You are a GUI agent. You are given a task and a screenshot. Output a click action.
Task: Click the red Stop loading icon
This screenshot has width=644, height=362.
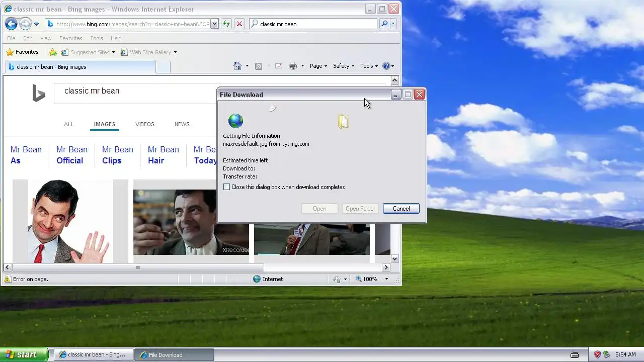(239, 24)
